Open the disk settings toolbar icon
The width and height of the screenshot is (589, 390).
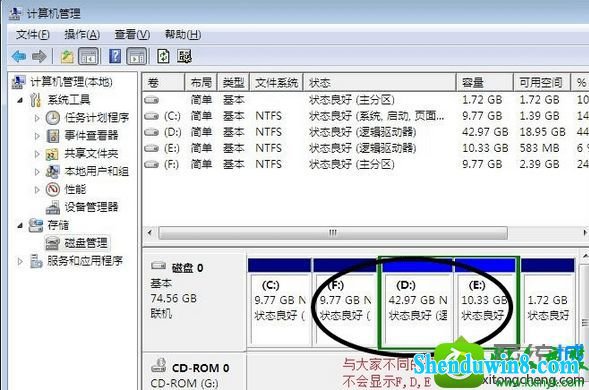click(184, 56)
